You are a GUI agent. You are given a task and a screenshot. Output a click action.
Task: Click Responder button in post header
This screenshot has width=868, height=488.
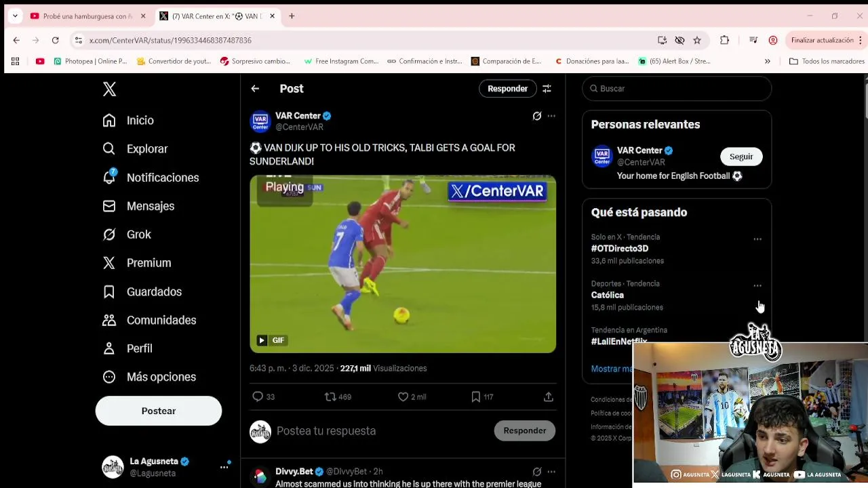coord(507,89)
